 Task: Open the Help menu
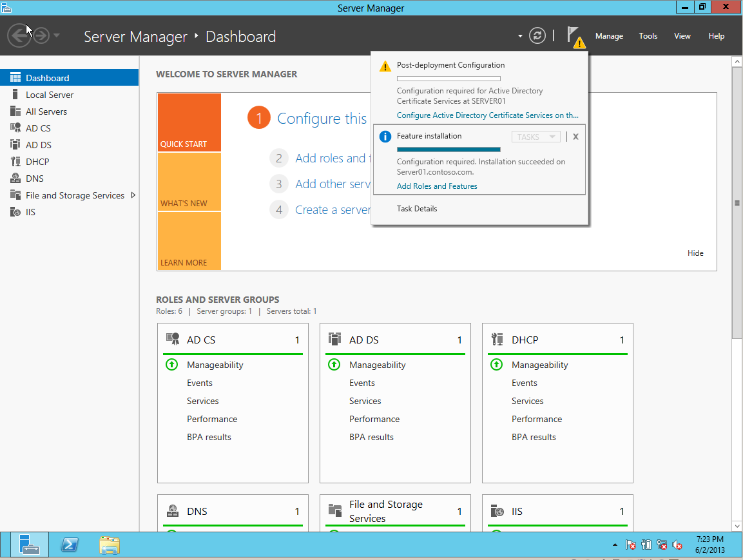716,36
